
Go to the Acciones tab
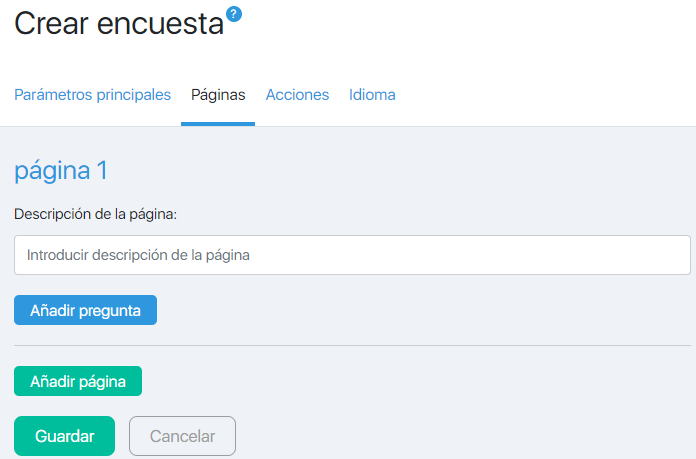pyautogui.click(x=297, y=95)
